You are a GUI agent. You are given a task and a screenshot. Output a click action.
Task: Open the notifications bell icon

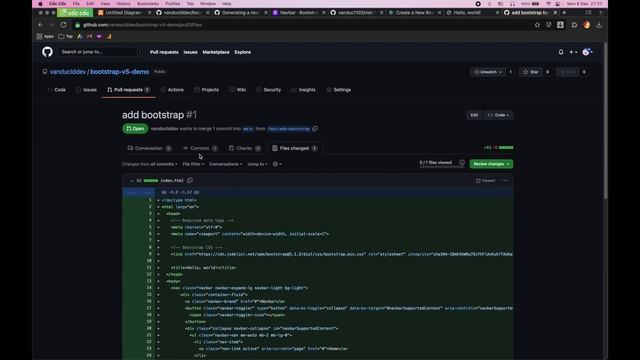coord(561,52)
